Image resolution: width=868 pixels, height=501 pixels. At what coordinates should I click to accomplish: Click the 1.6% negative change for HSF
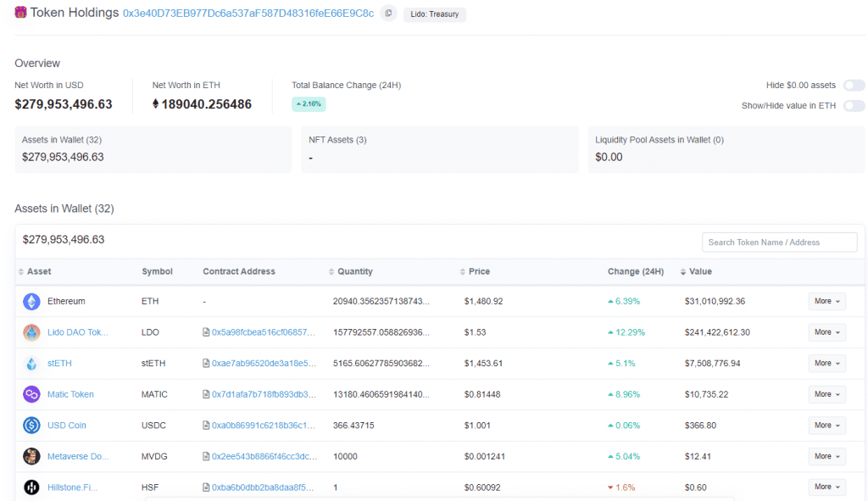pyautogui.click(x=621, y=487)
